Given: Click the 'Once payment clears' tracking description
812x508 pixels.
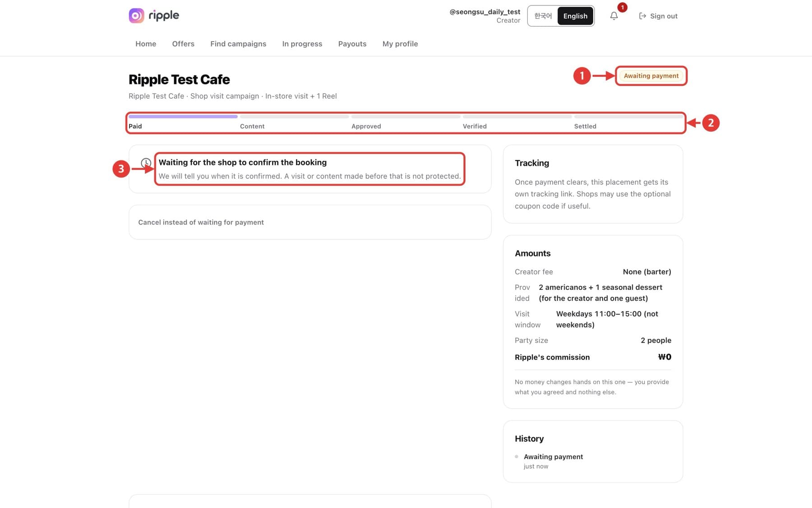Looking at the screenshot, I should pos(592,194).
